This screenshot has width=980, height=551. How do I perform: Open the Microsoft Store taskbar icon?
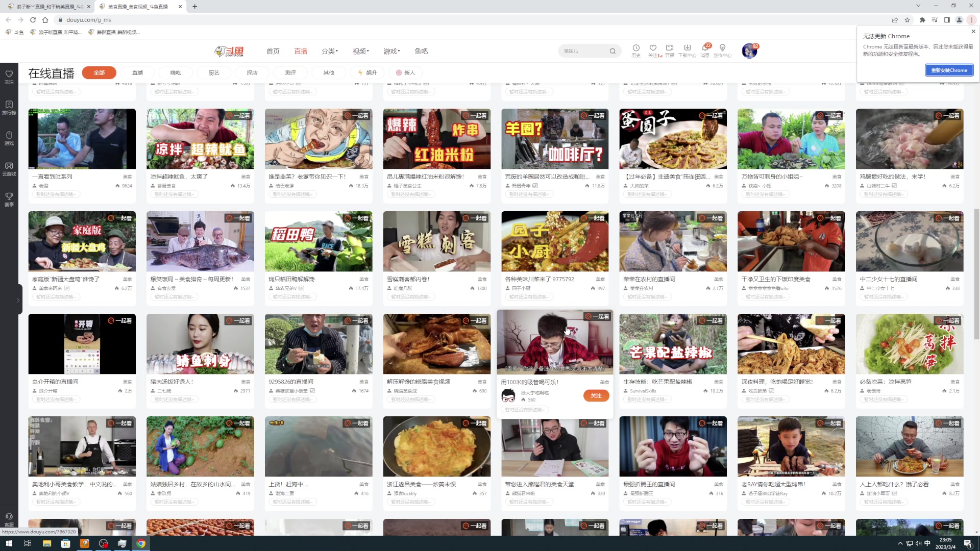65,543
